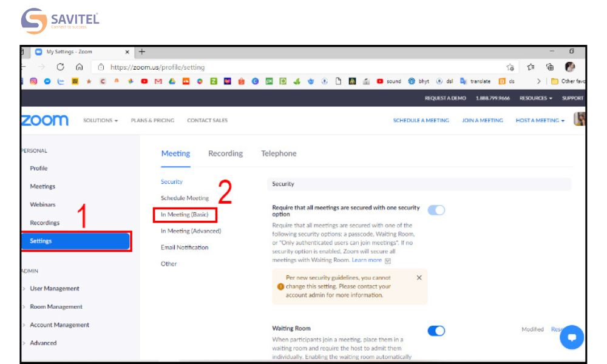607x364 pixels.
Task: Open the YouTube bookmark icon
Action: pyautogui.click(x=145, y=81)
